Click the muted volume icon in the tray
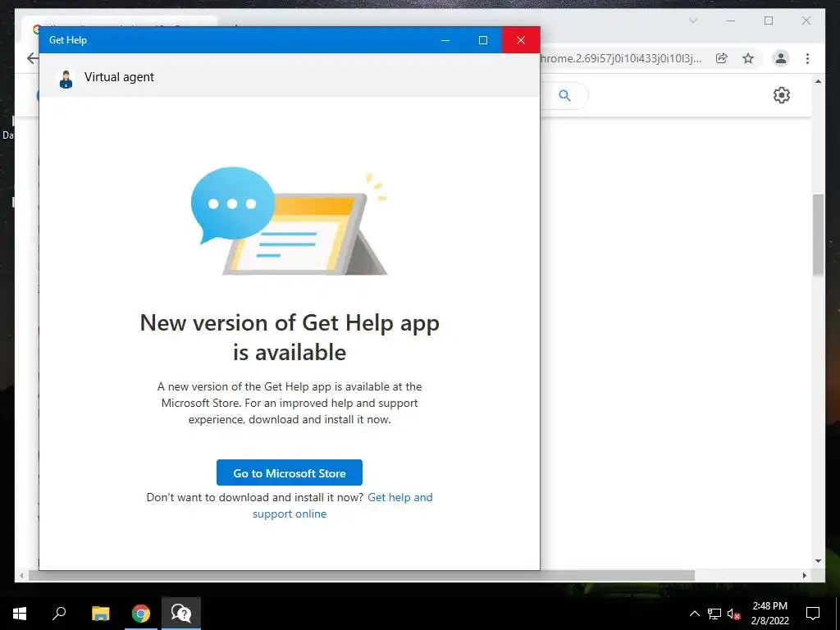The height and width of the screenshot is (630, 840). [x=734, y=614]
